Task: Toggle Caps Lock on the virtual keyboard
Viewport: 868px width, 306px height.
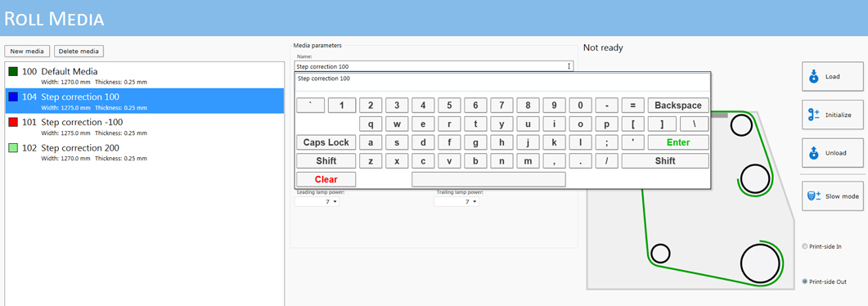Action: point(326,142)
